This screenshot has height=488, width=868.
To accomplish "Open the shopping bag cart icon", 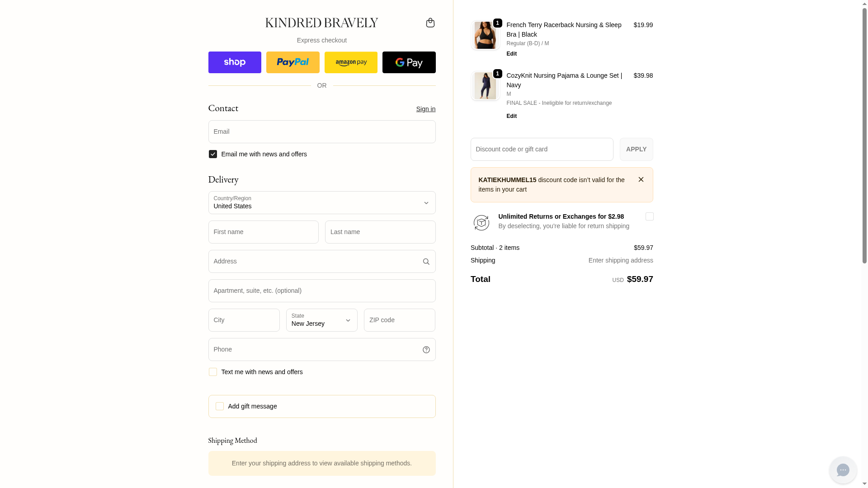I will pos(430,23).
